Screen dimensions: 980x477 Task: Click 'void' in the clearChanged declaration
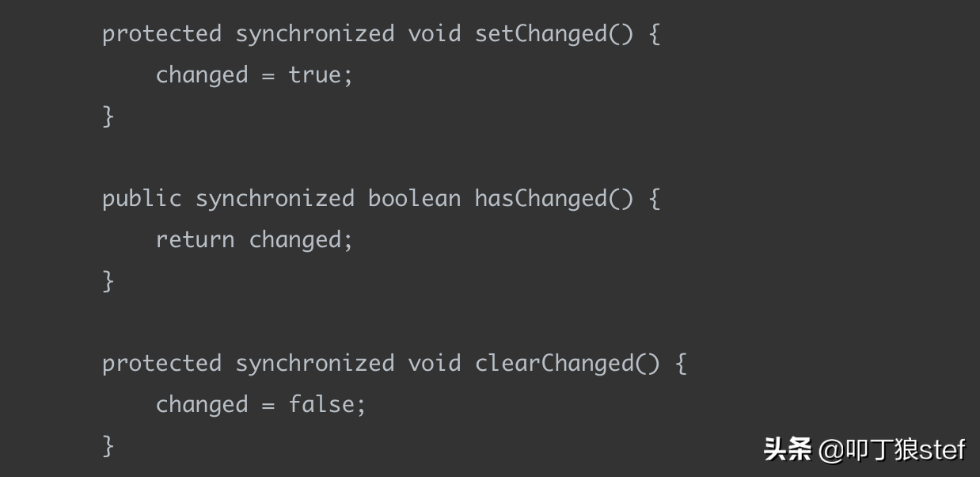[x=434, y=364]
